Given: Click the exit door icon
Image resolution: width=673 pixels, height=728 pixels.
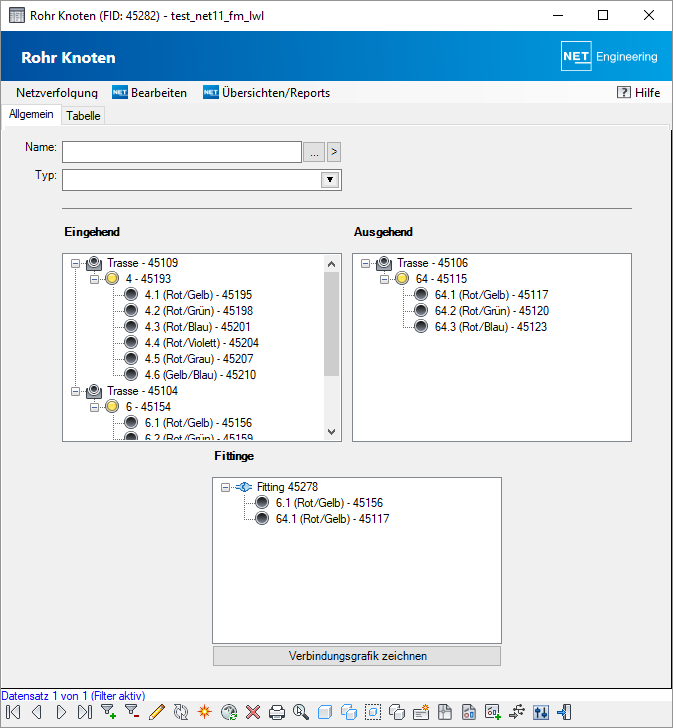Looking at the screenshot, I should click(564, 713).
